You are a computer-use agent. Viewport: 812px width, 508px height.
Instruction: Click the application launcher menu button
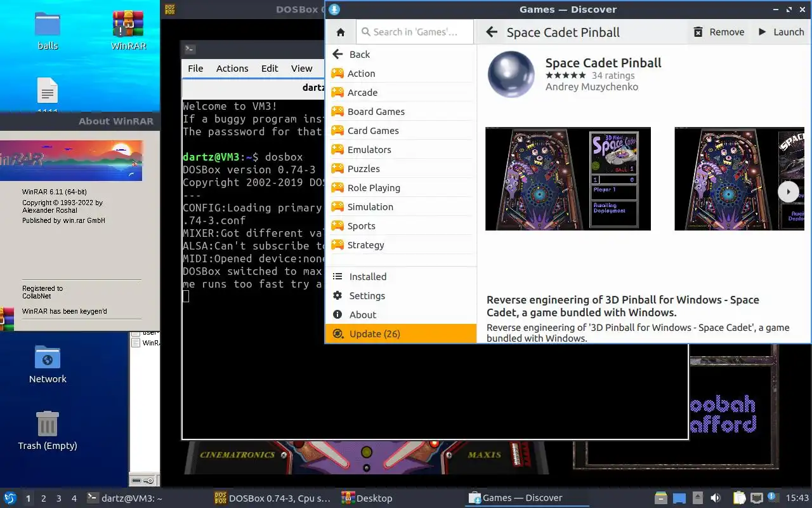tap(10, 498)
